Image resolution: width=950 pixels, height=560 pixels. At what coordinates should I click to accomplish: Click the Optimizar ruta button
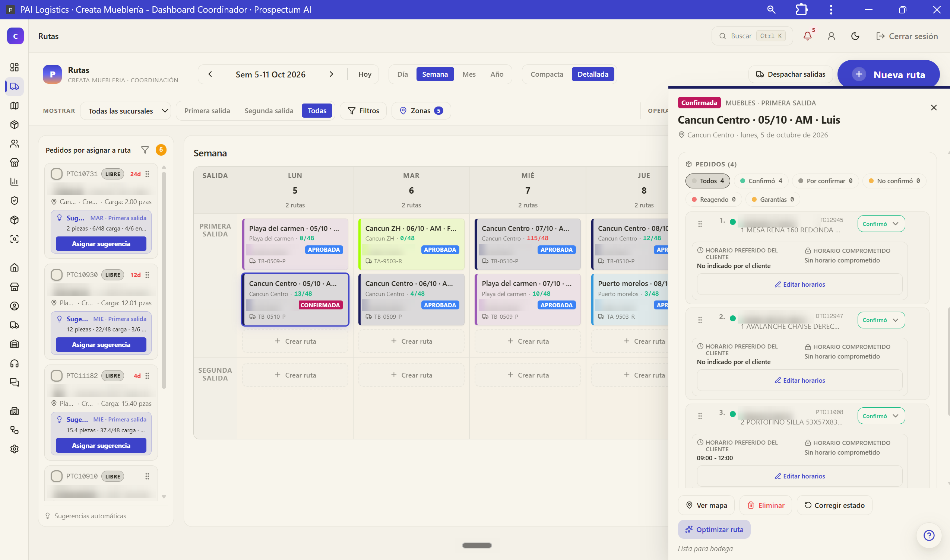(714, 529)
